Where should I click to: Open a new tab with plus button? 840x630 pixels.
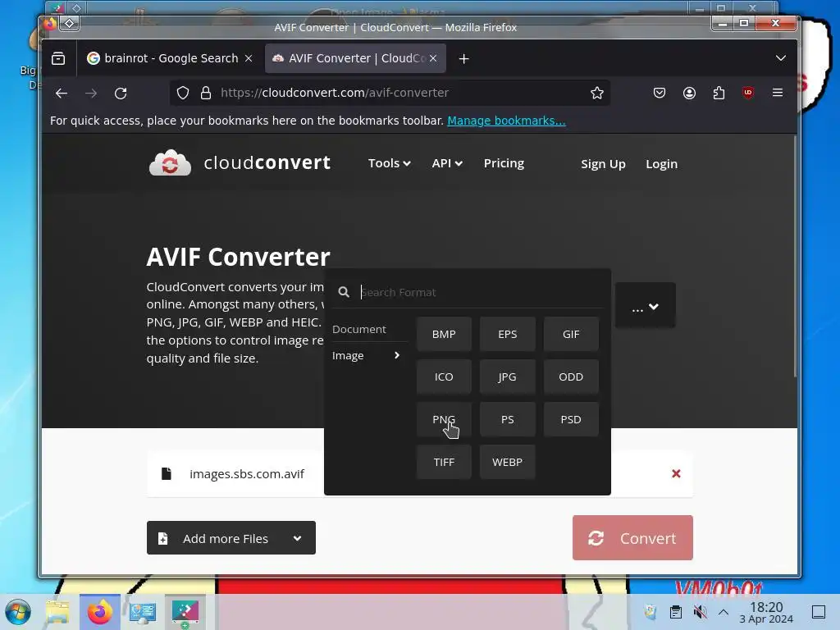pos(464,59)
